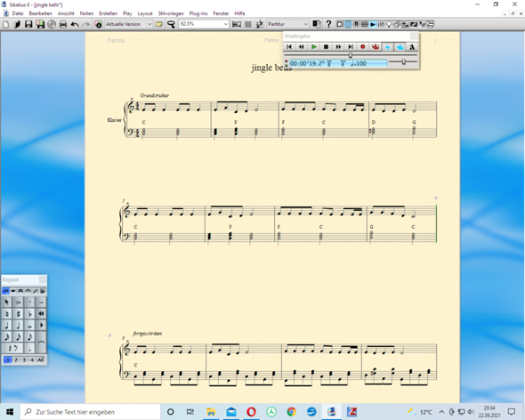Screen dimensions: 525x420
Task: Toggle voice 4 on the Keypad
Action: [32, 359]
